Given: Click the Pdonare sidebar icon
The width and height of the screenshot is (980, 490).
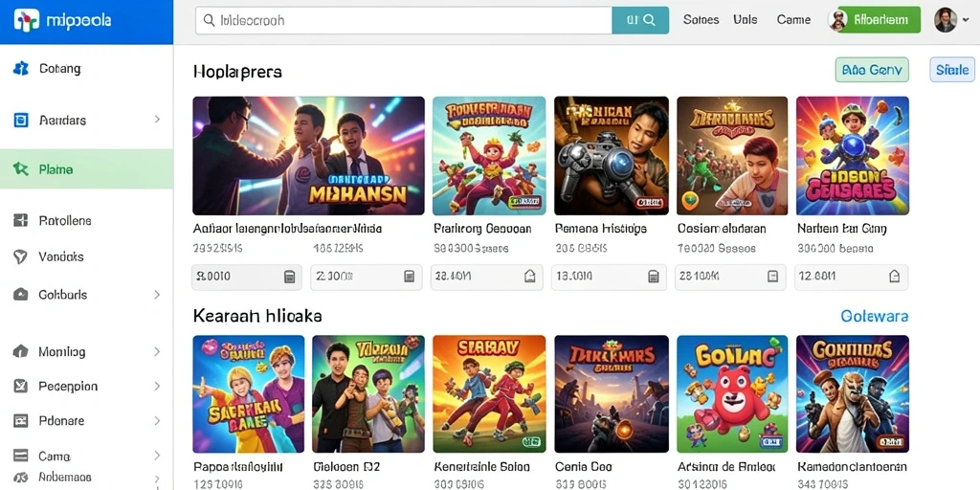Looking at the screenshot, I should point(21,421).
